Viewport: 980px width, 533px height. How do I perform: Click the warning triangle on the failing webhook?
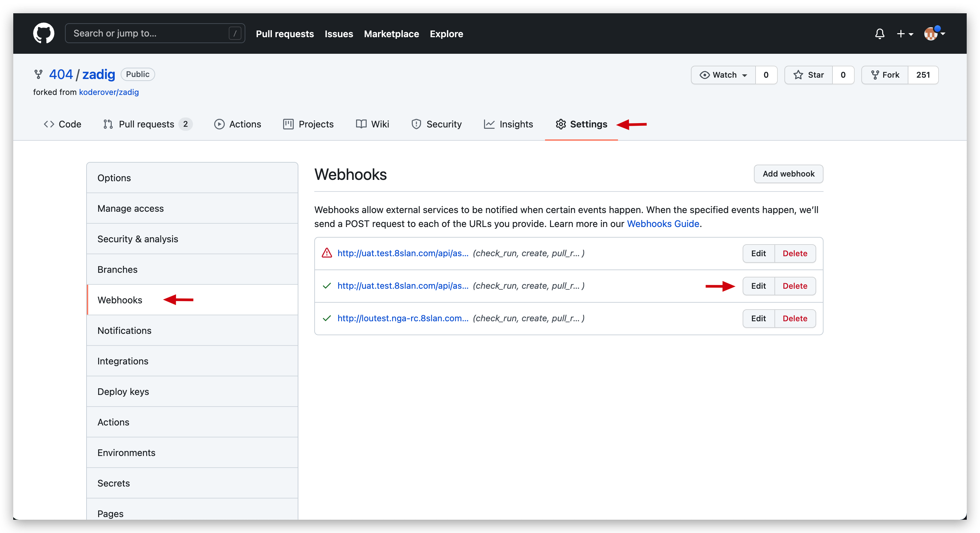tap(327, 253)
